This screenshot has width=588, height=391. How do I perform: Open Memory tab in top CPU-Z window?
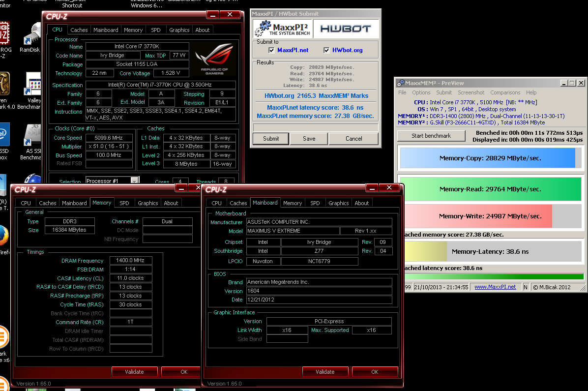pyautogui.click(x=133, y=30)
